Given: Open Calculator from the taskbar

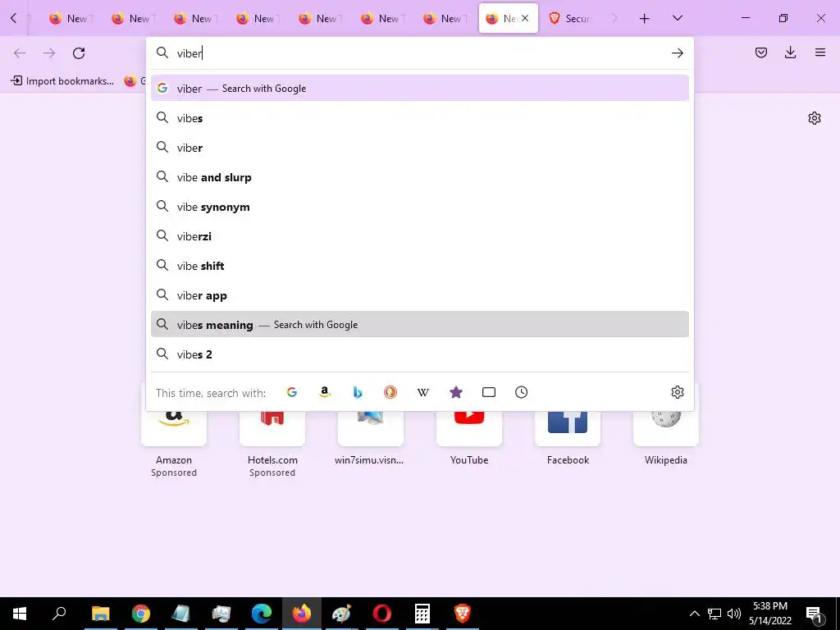Looking at the screenshot, I should pos(422,614).
